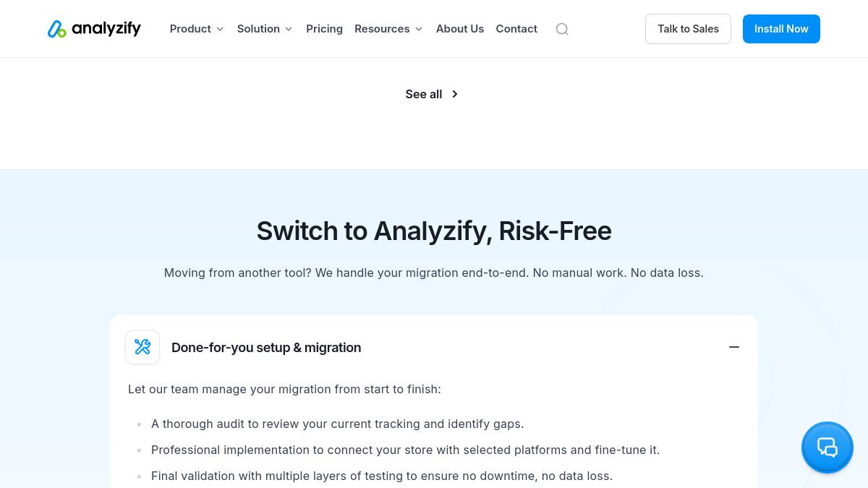The width and height of the screenshot is (868, 488).
Task: Open the search magnifier icon
Action: pos(562,29)
